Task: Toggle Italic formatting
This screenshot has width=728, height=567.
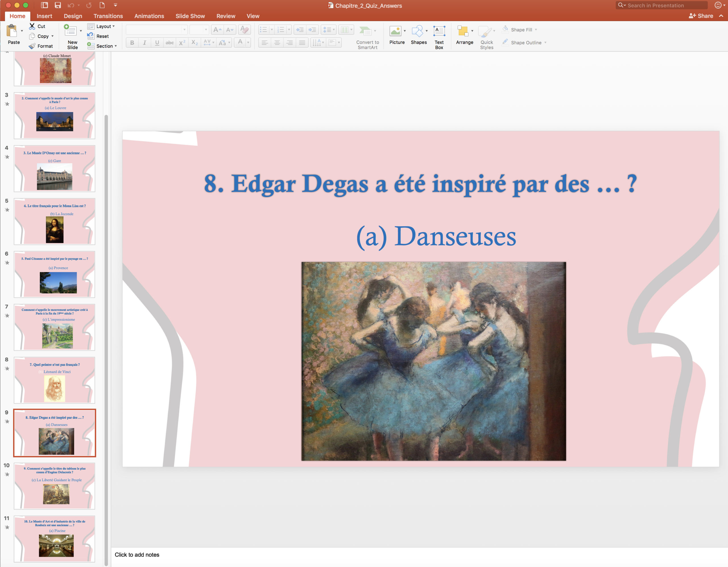Action: pos(145,43)
